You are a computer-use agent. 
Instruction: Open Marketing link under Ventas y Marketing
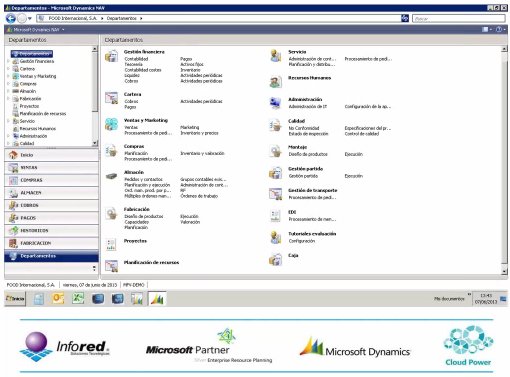coord(189,127)
